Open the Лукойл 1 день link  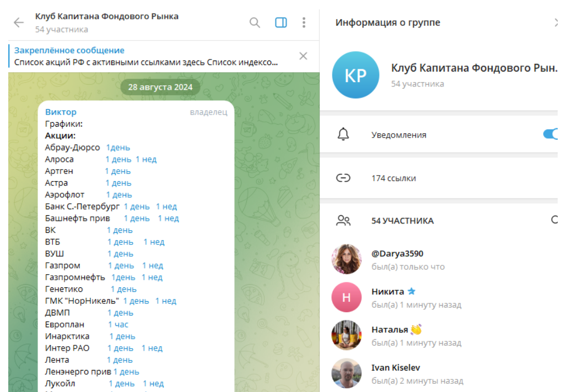pos(121,384)
